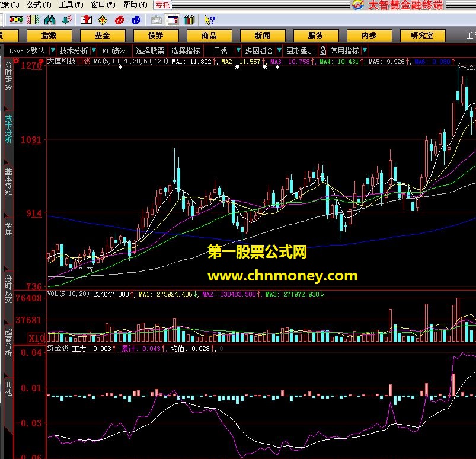This screenshot has width=476, height=459.
Task: Click the striped color bars toolbar icon
Action: (x=33, y=20)
